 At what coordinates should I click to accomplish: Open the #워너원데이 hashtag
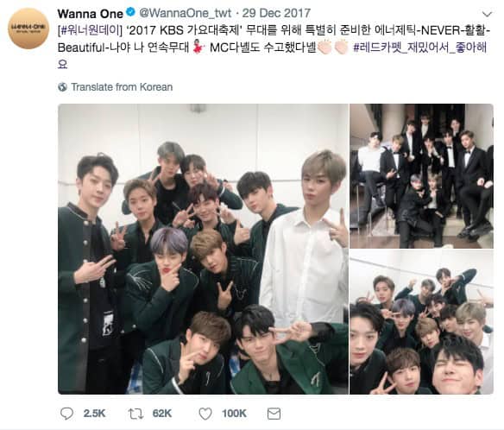click(x=91, y=30)
